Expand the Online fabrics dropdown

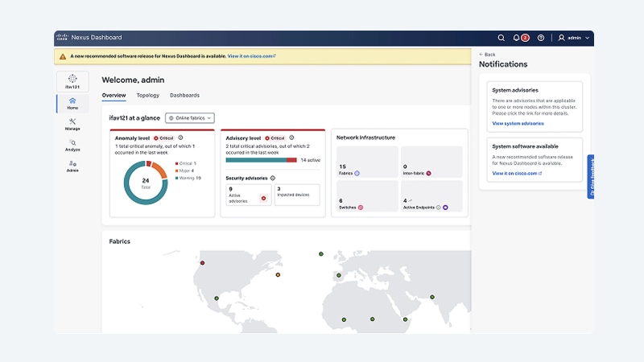click(190, 117)
